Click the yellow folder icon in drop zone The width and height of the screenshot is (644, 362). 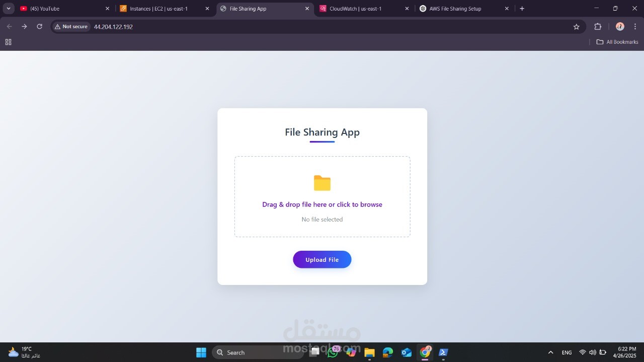tap(322, 183)
